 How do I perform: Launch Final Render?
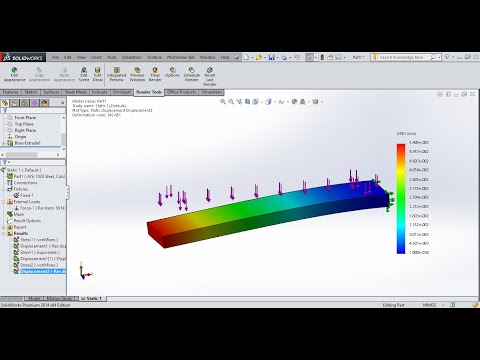tap(155, 74)
